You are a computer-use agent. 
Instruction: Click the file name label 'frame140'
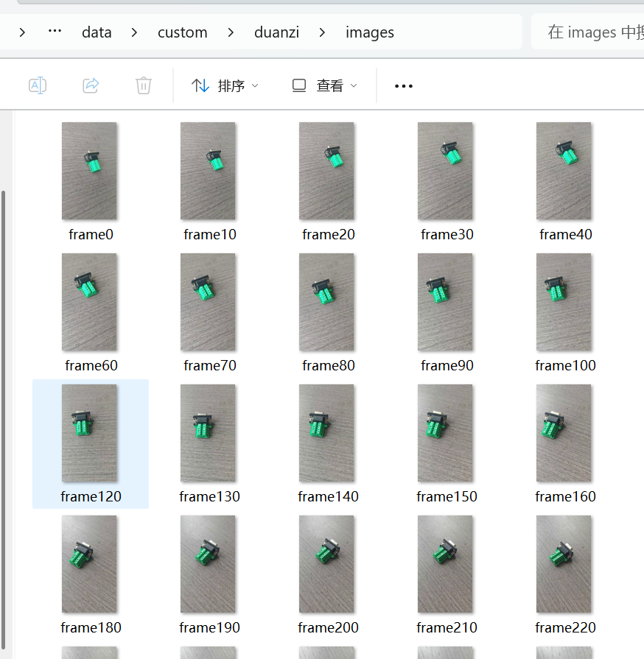pyautogui.click(x=328, y=497)
